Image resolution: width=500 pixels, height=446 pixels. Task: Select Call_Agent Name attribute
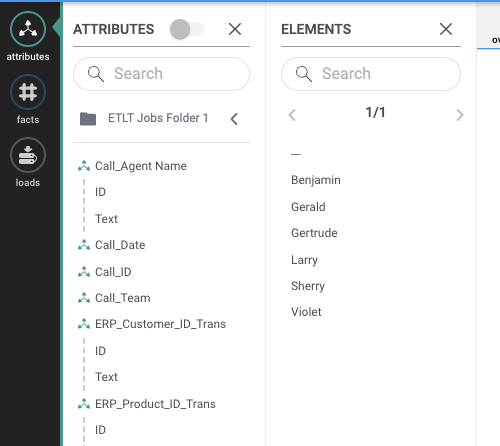pos(141,166)
